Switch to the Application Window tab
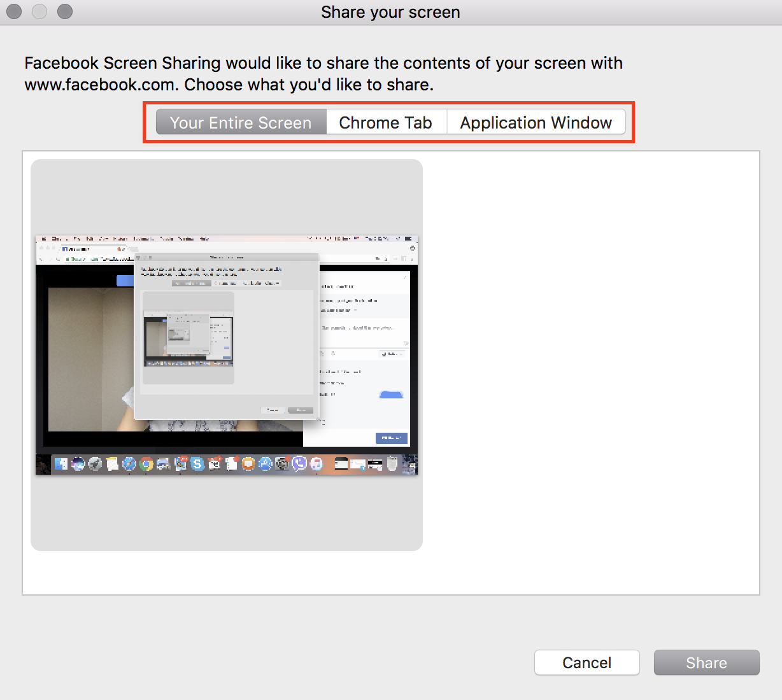The width and height of the screenshot is (782, 700). pyautogui.click(x=536, y=122)
